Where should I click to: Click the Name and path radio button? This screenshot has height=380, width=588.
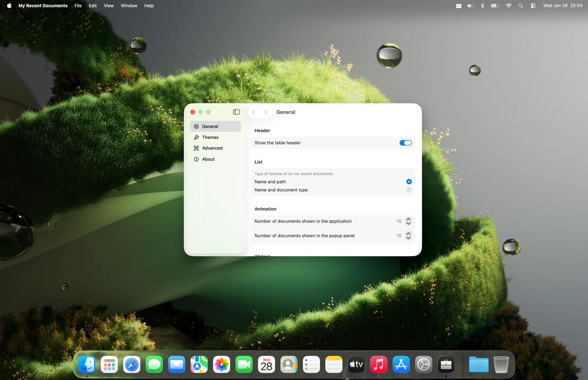click(x=409, y=181)
